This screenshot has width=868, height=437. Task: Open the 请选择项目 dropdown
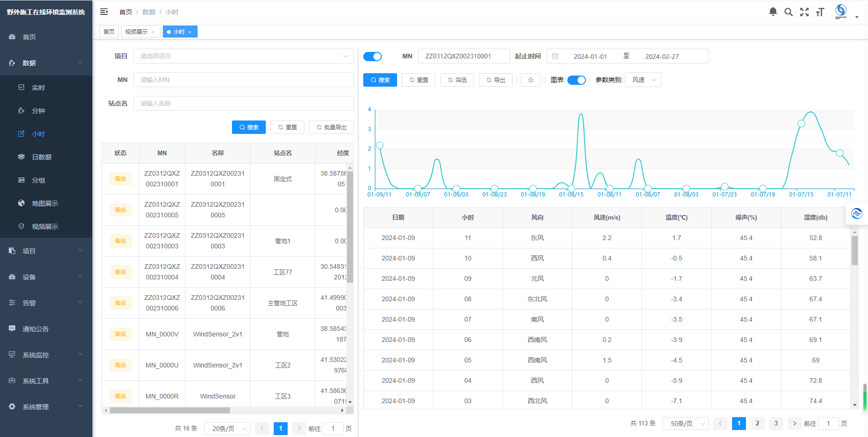click(244, 56)
